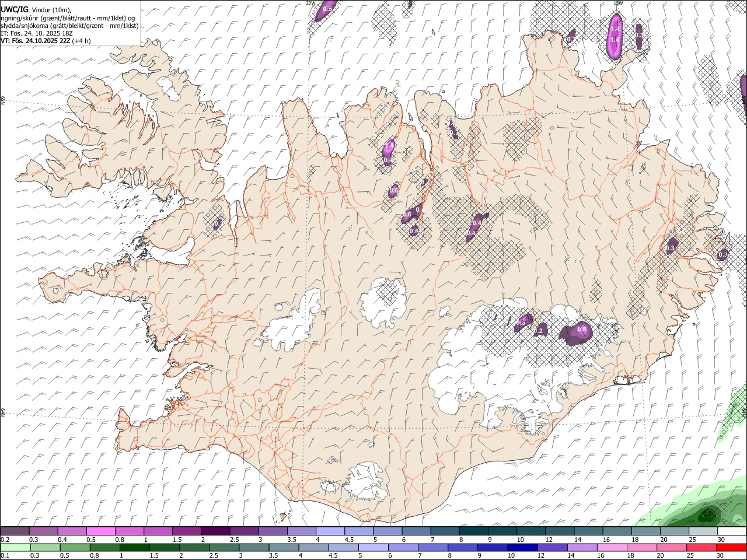Screen dimensions: 747x560
Task: Pick the 4 grey-blue swatch in the lower scale
Action: pos(313,547)
